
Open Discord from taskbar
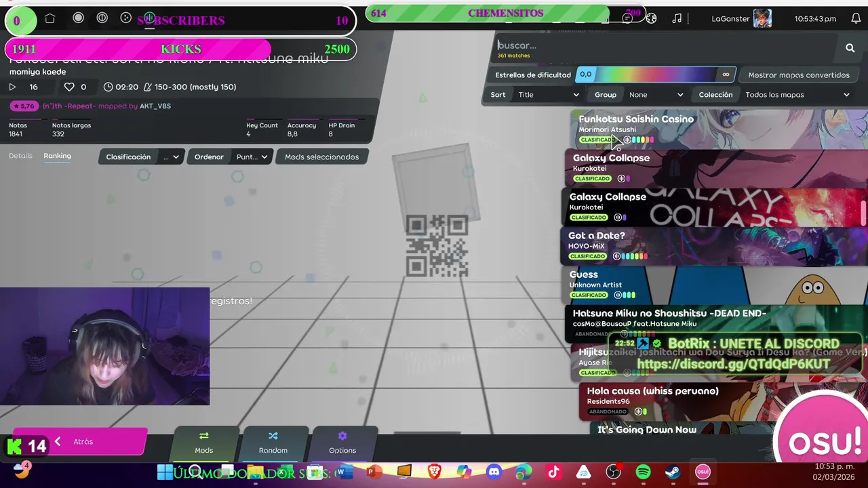tap(494, 472)
